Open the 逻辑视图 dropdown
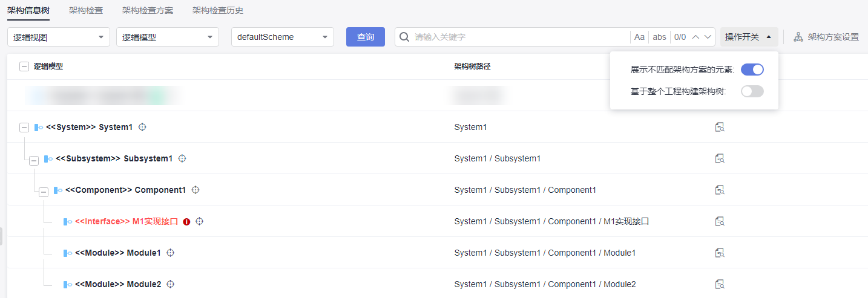Screen dimensions: 868x298 click(x=59, y=37)
